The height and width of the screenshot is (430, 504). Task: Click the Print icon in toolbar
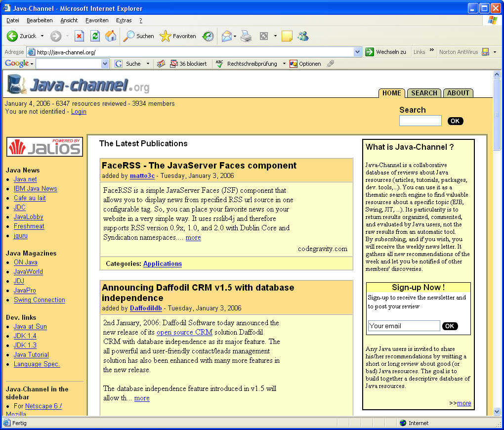(x=246, y=36)
